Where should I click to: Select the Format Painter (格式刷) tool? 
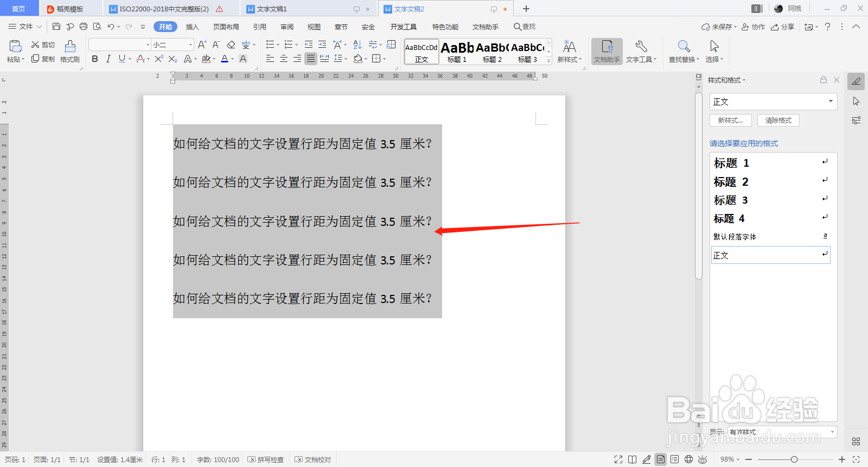70,52
